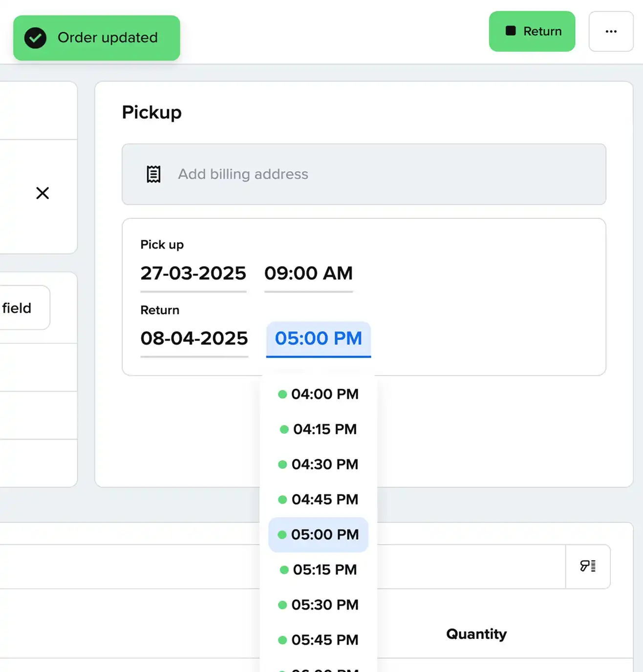The image size is (643, 672).
Task: Click the barcode scanner icon
Action: point(588,567)
